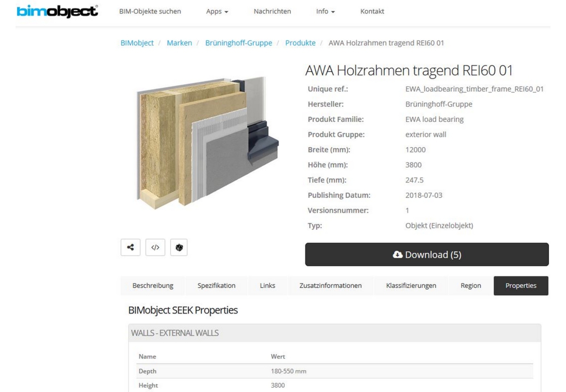Open Nachrichten in navigation bar

click(272, 11)
